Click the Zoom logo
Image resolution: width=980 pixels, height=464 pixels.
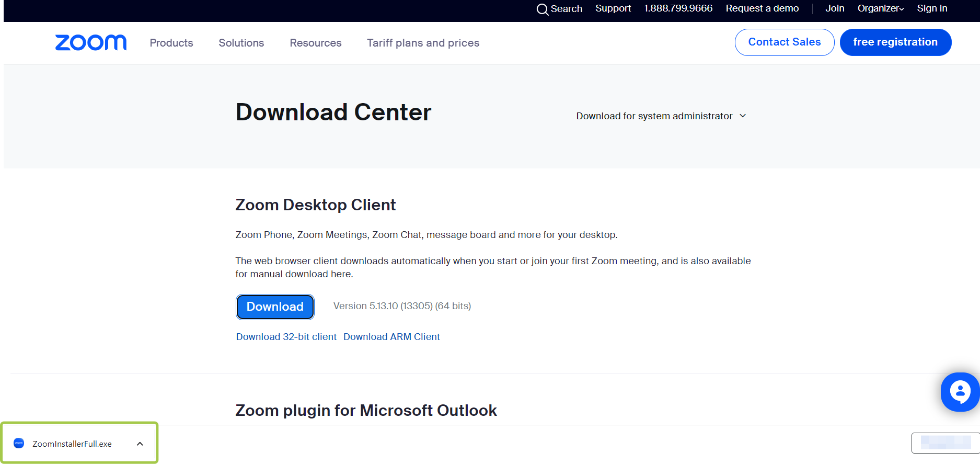91,42
